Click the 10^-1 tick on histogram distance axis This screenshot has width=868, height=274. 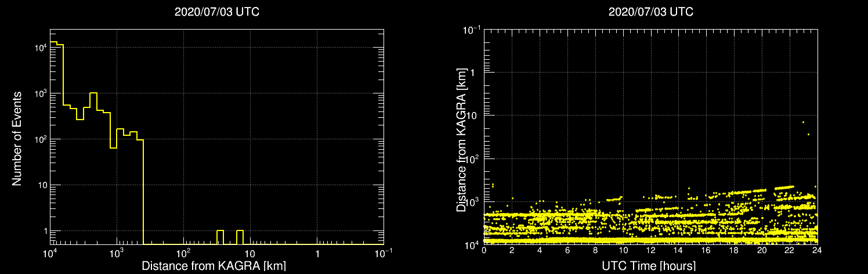[384, 254]
